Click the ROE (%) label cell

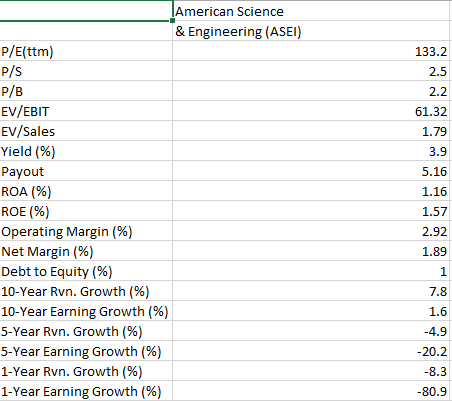pos(86,211)
